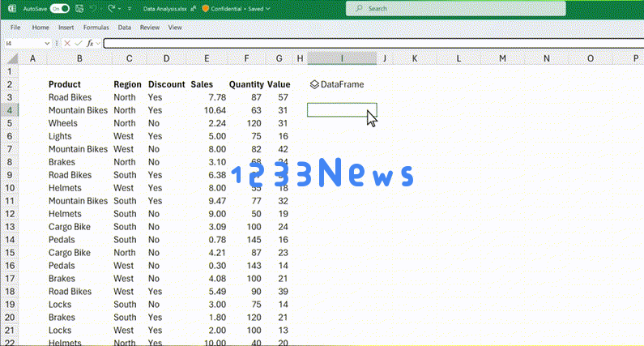Click the Discount header cell
Image resolution: width=644 pixels, height=346 pixels.
tap(166, 84)
